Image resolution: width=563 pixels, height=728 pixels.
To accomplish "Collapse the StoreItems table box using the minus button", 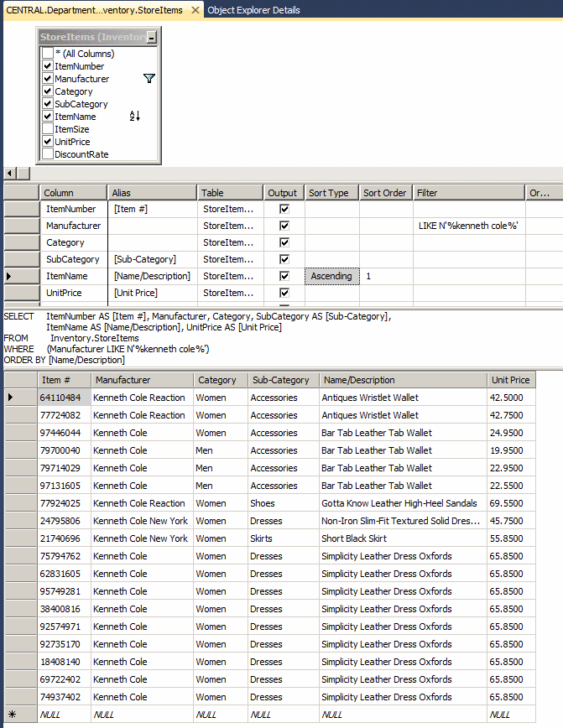I will coord(151,37).
